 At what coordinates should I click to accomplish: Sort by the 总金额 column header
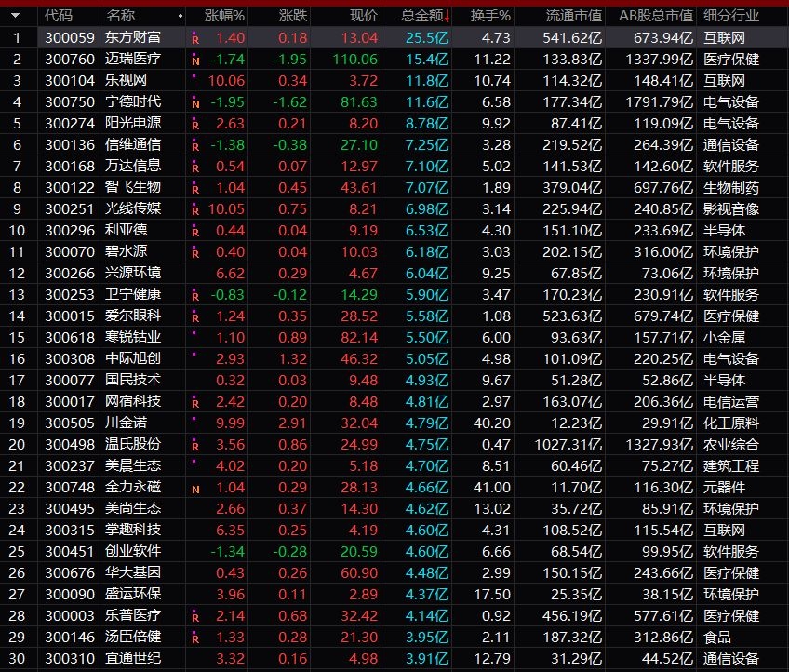pyautogui.click(x=421, y=16)
